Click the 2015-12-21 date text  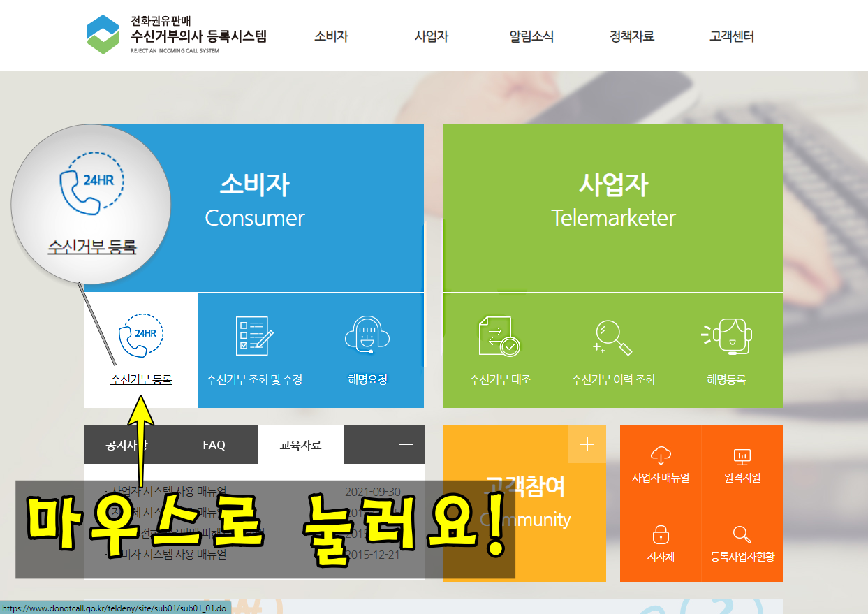tap(373, 555)
